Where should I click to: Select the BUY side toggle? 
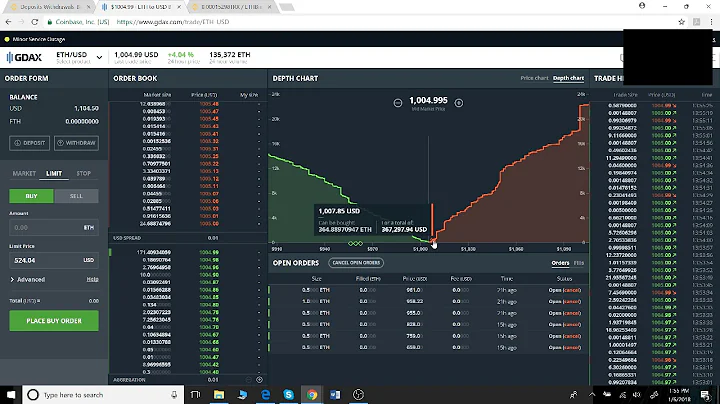click(32, 196)
